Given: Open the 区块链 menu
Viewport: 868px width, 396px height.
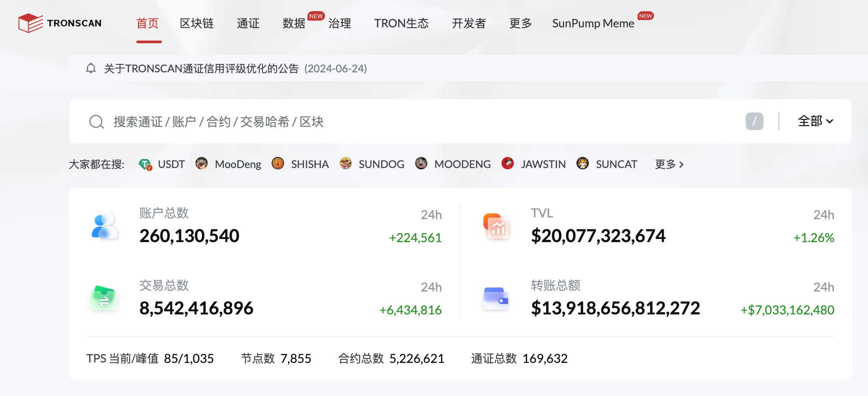Looking at the screenshot, I should pyautogui.click(x=197, y=23).
